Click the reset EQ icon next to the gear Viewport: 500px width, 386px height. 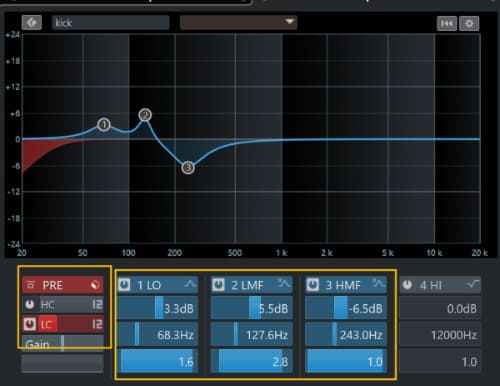(447, 23)
